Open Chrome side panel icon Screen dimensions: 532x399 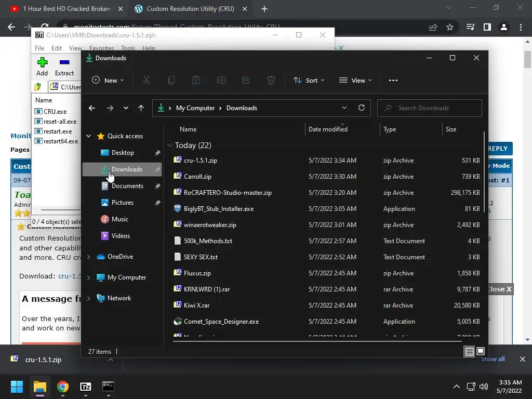pos(487,27)
